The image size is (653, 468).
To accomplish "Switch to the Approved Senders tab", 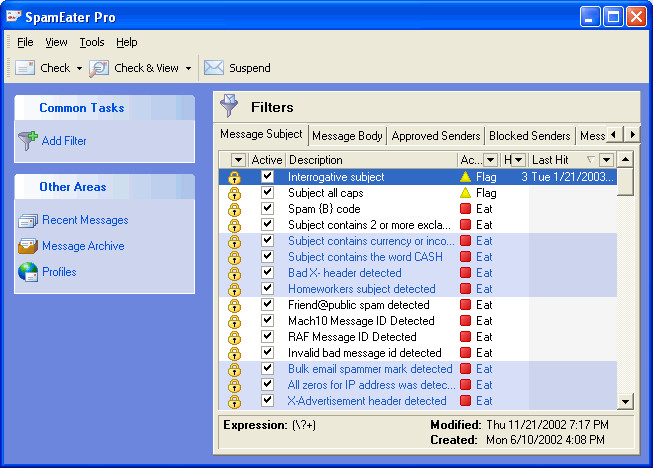I will point(436,136).
